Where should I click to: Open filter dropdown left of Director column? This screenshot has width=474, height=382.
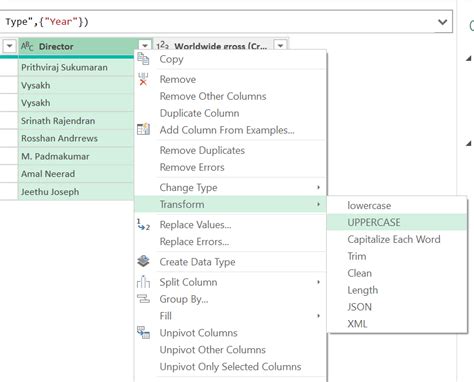pos(9,46)
